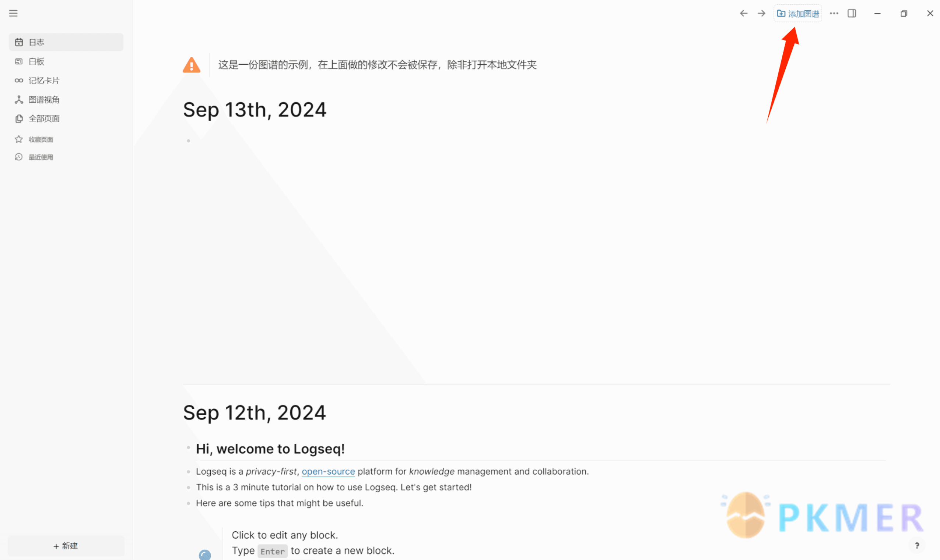This screenshot has width=940, height=560.
Task: View 最近使用 (Recent) pages icon
Action: coord(19,157)
